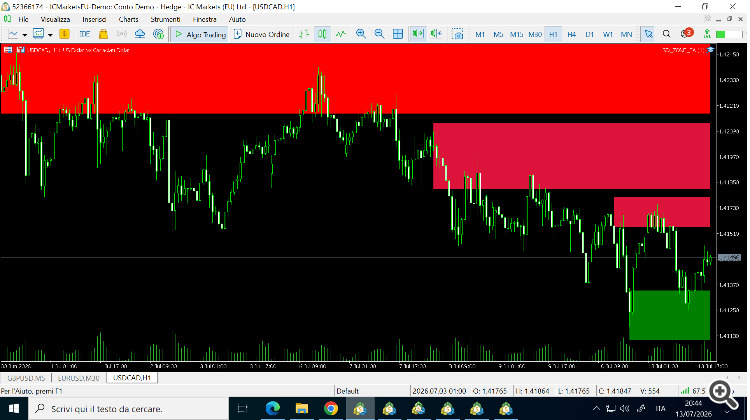This screenshot has width=750, height=420.
Task: Click the Windows Start button
Action: [13, 409]
